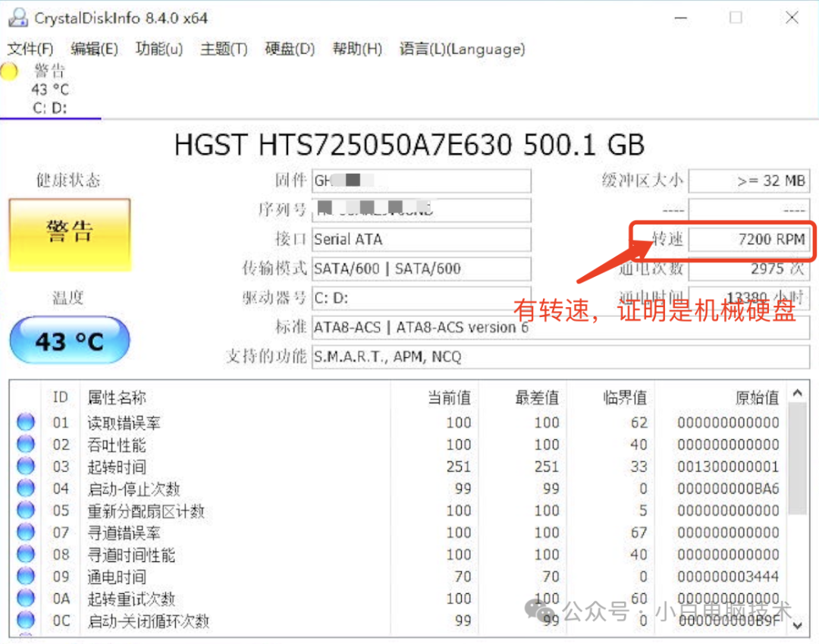This screenshot has height=644, width=819.
Task: Click the 43 °C temperature button
Action: tap(70, 341)
